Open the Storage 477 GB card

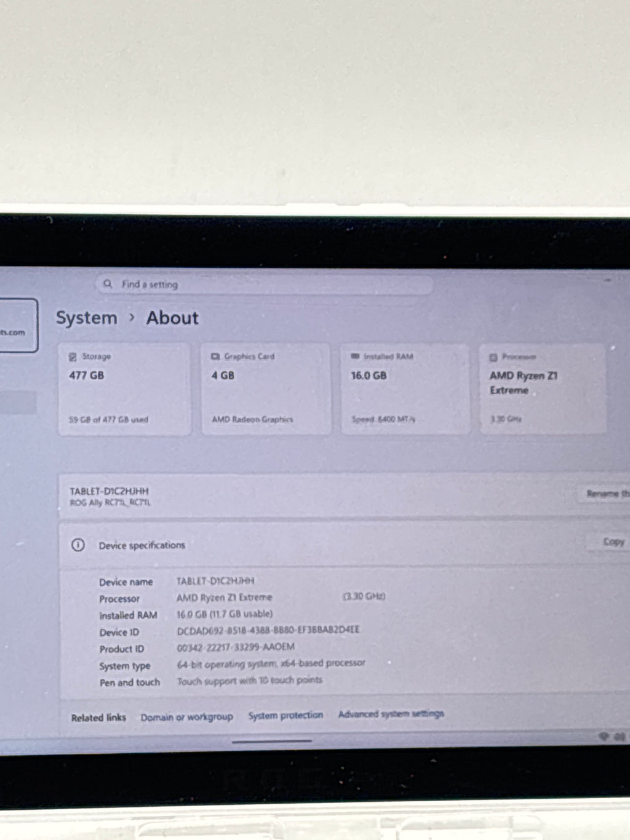124,390
